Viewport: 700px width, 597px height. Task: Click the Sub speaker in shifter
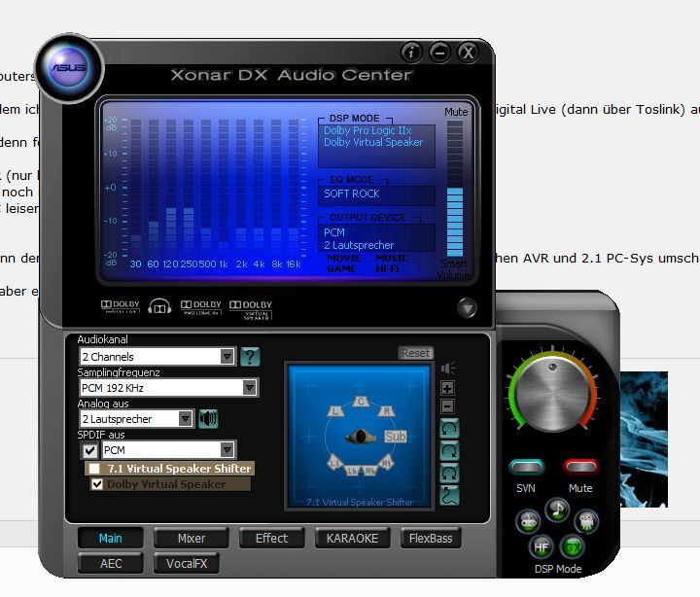395,437
